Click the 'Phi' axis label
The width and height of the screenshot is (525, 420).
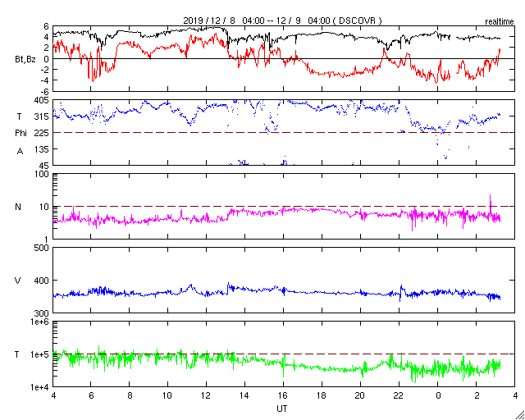point(20,134)
